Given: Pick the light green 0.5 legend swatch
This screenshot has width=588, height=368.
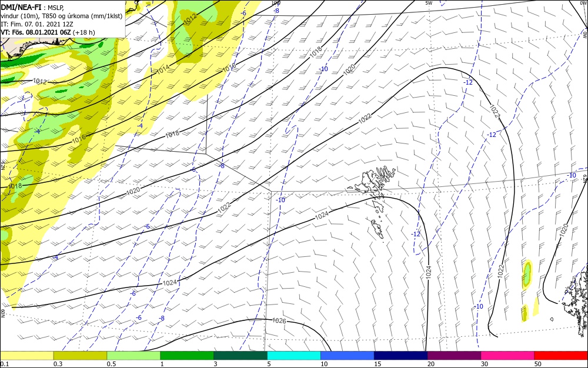Looking at the screenshot, I should pyautogui.click(x=133, y=356).
